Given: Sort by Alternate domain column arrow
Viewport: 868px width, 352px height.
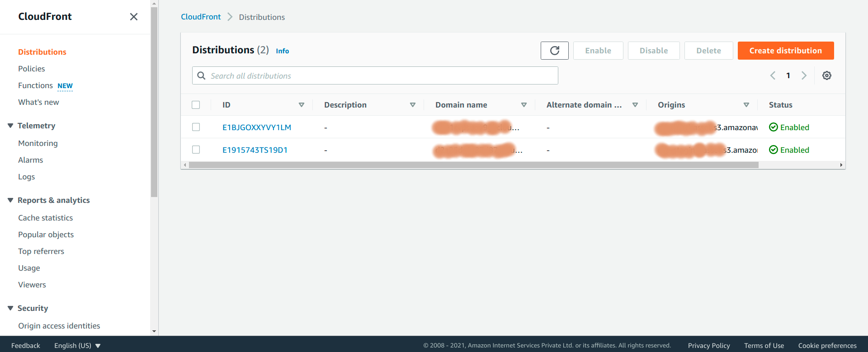Looking at the screenshot, I should pyautogui.click(x=635, y=105).
